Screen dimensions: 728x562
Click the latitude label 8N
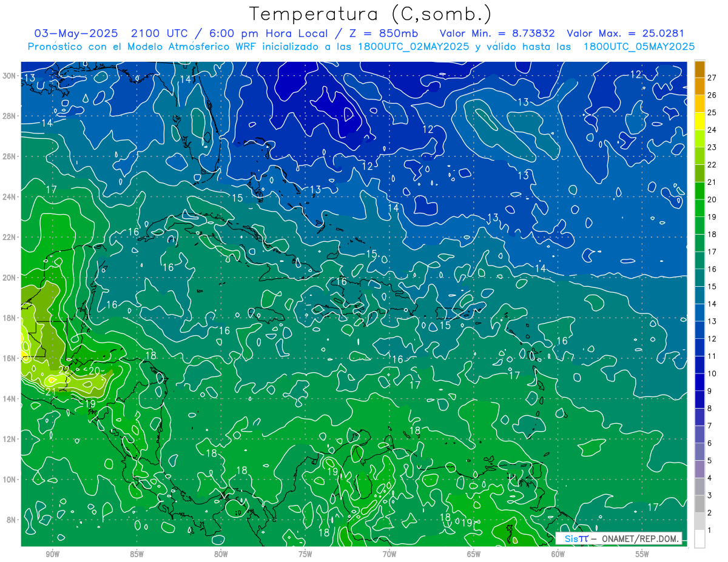pyautogui.click(x=10, y=520)
